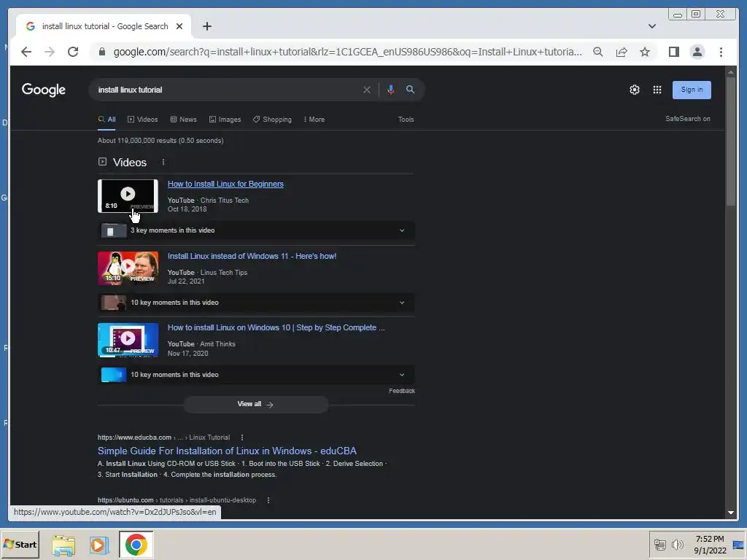The image size is (747, 560).
Task: Switch to the Videos tab
Action: click(x=142, y=120)
